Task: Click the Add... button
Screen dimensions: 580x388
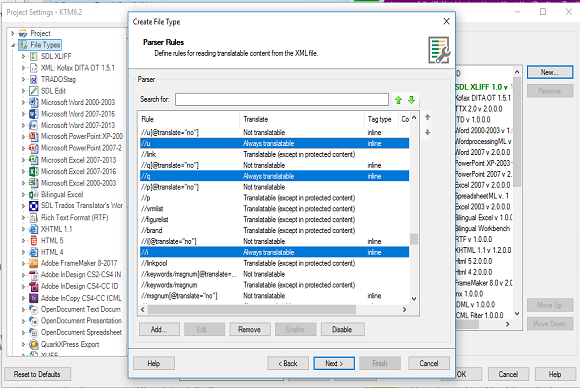Action: [159, 329]
